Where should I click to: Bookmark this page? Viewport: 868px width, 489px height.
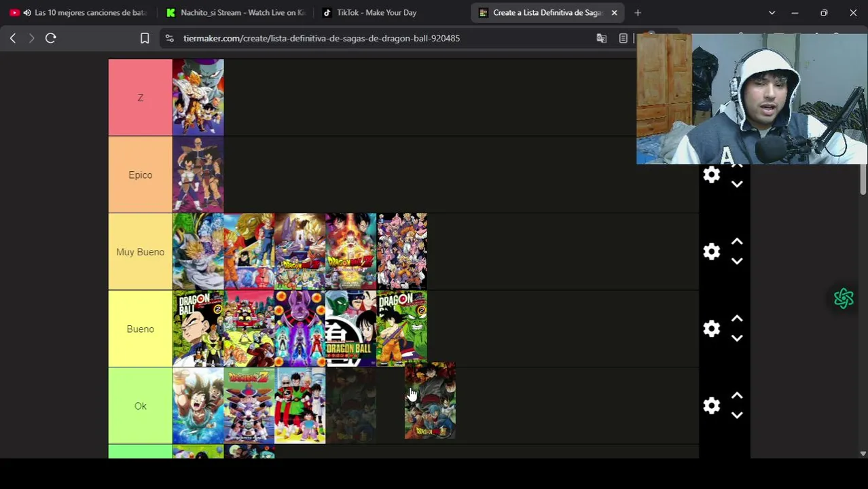(145, 39)
